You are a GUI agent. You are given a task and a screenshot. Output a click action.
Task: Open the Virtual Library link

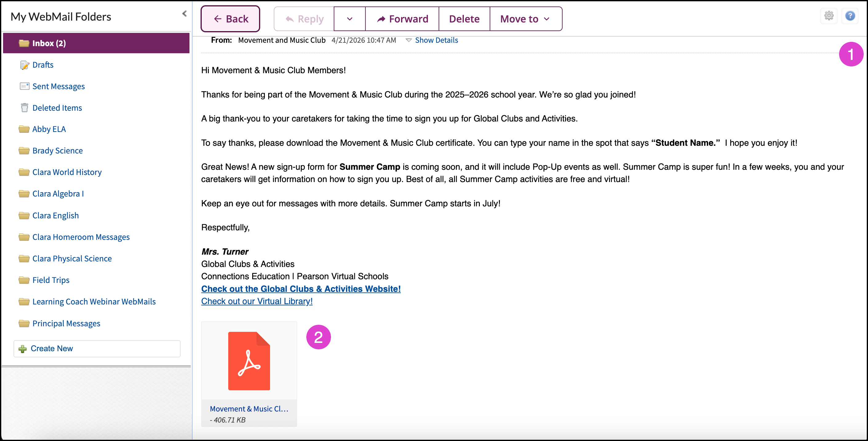click(257, 301)
